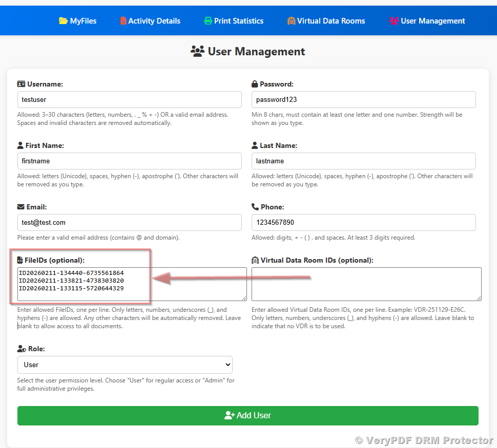Image resolution: width=497 pixels, height=448 pixels.
Task: Click the Print Statistics printer icon
Action: tap(208, 21)
